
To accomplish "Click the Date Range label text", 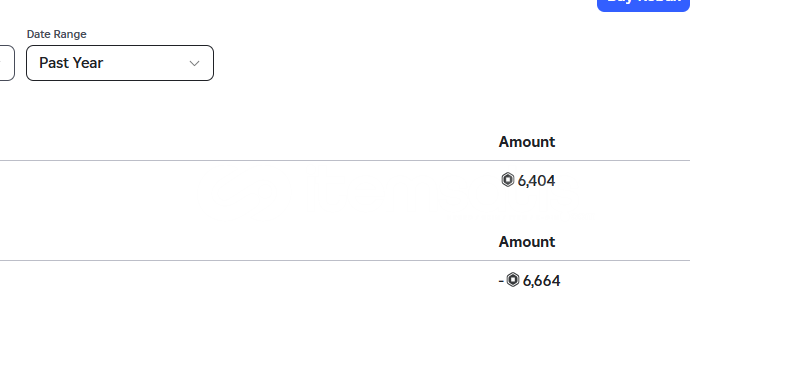I will pos(57,34).
